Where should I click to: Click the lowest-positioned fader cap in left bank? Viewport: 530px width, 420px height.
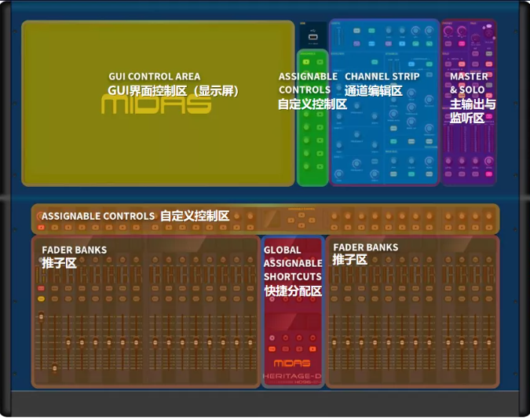[55, 368]
